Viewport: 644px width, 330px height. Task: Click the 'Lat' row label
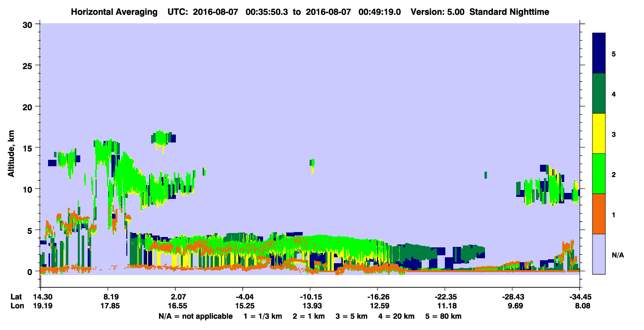(x=16, y=297)
